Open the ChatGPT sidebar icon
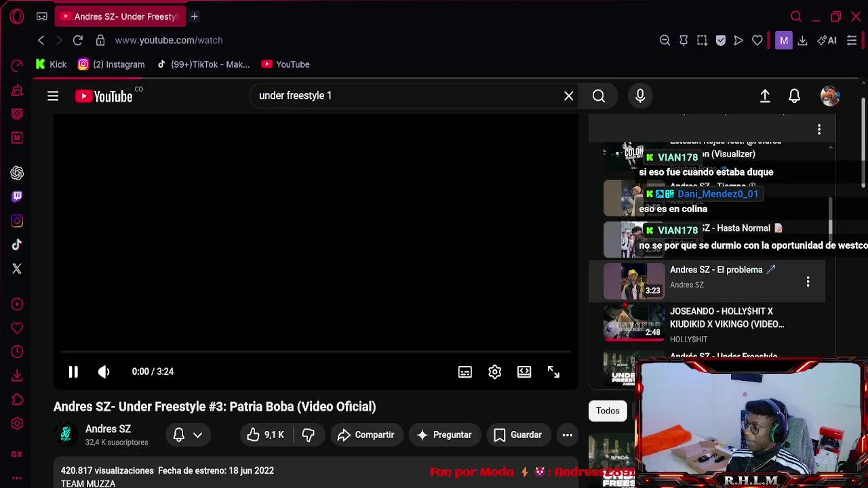This screenshot has height=488, width=868. tap(17, 174)
